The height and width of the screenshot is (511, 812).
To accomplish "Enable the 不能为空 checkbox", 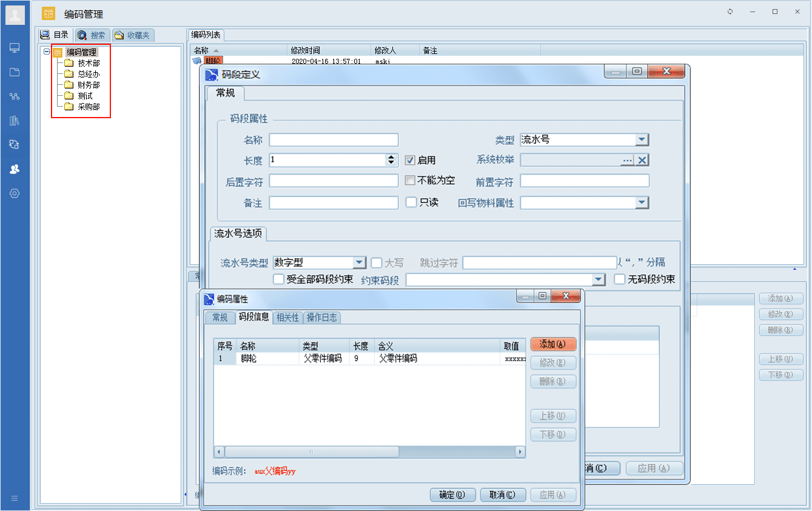I will click(x=411, y=181).
